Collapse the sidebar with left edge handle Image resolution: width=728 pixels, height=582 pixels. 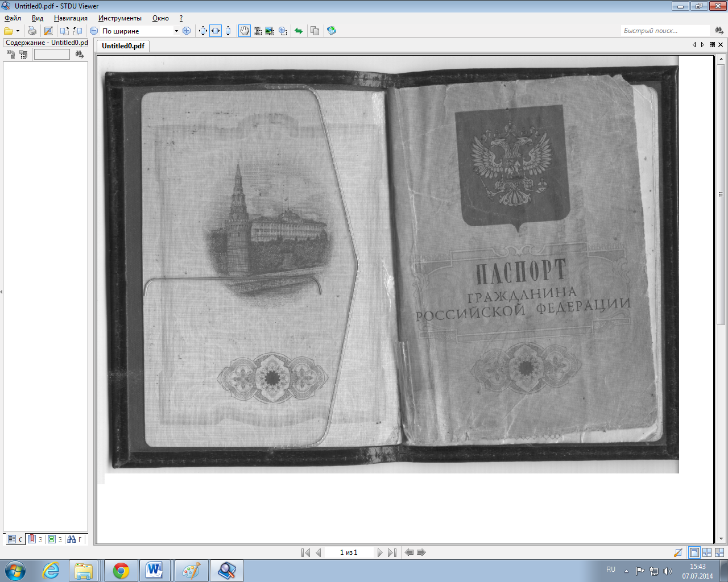tap(1, 292)
